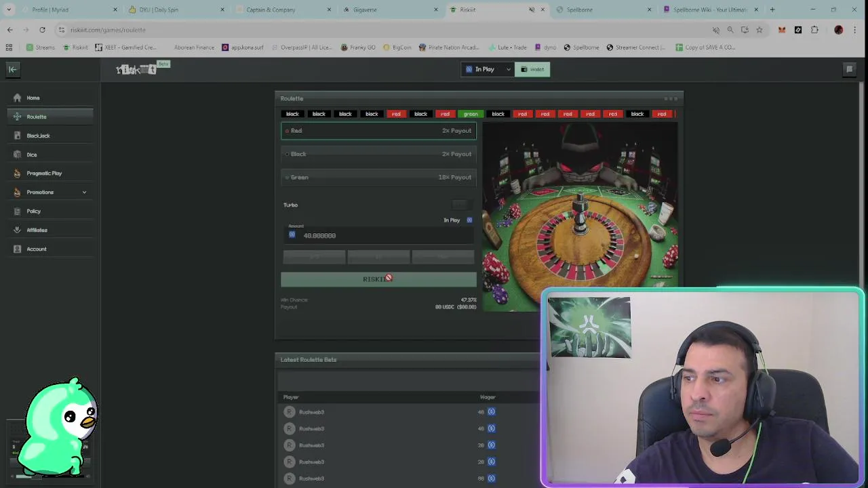Open the BigCoin bookmark
Image resolution: width=868 pixels, height=488 pixels.
tap(397, 47)
